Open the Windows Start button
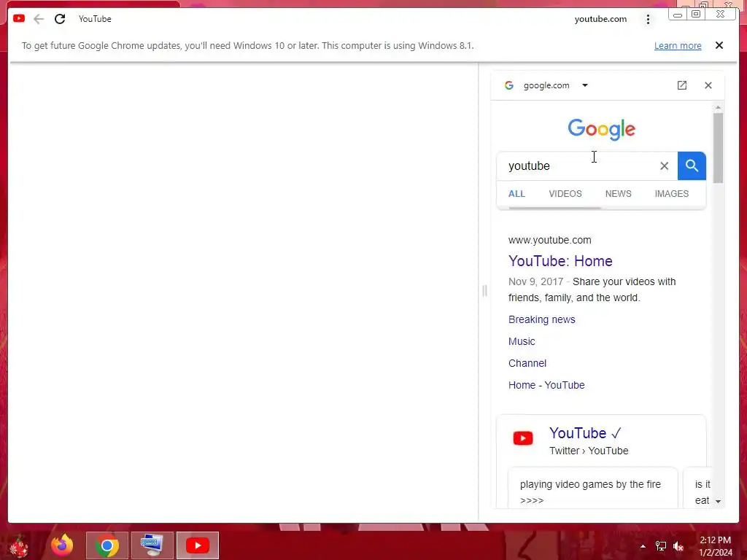747x560 pixels. [19, 545]
